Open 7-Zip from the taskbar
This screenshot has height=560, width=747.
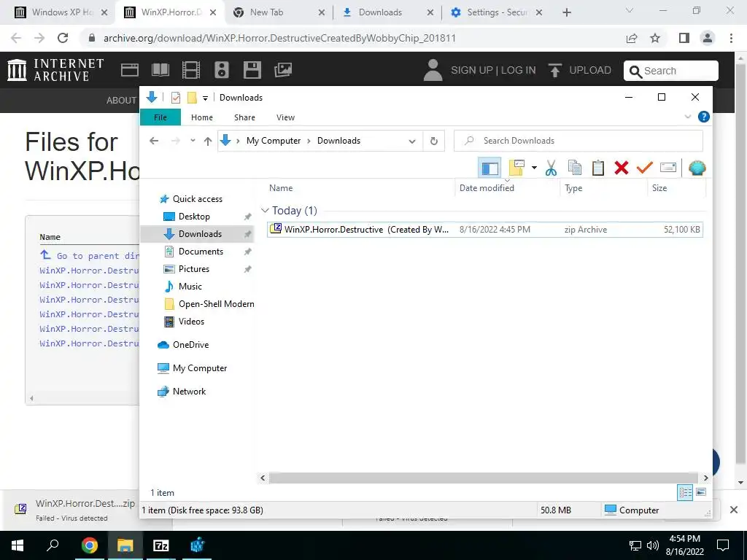tap(161, 545)
